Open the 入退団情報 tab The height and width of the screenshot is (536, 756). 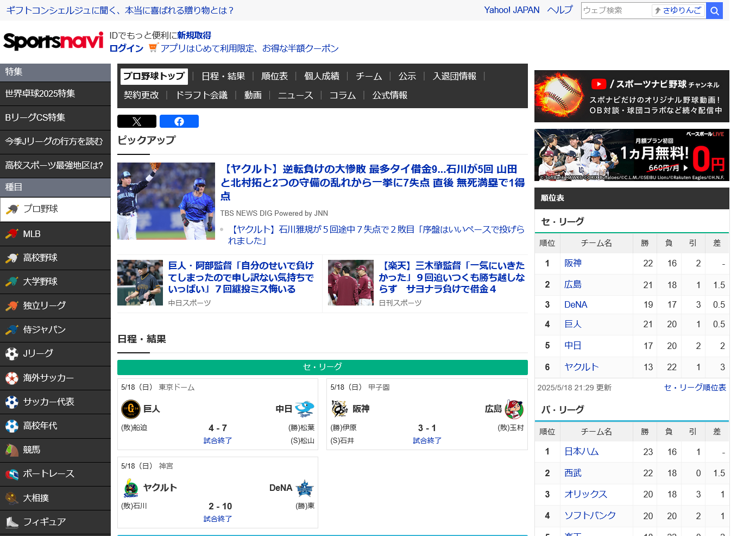pos(455,76)
